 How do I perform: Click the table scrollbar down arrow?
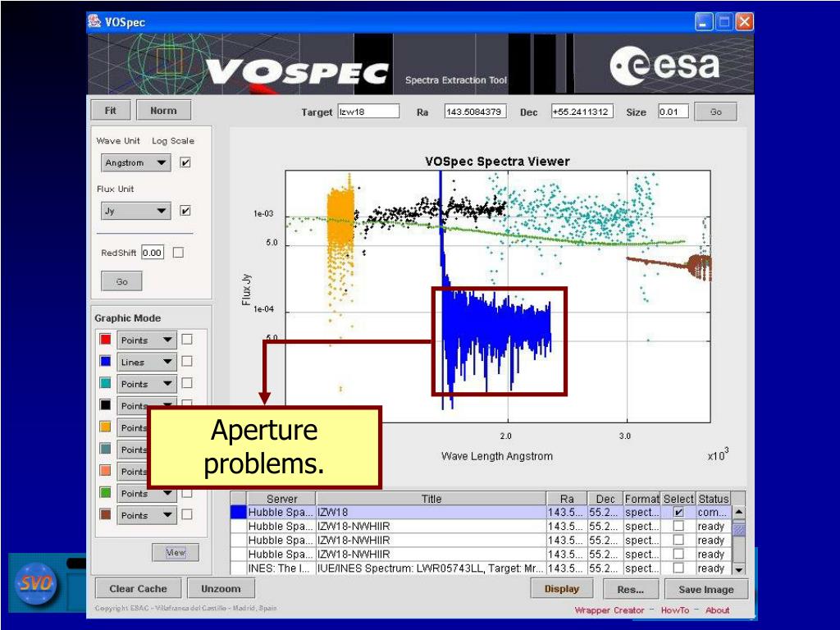click(739, 569)
